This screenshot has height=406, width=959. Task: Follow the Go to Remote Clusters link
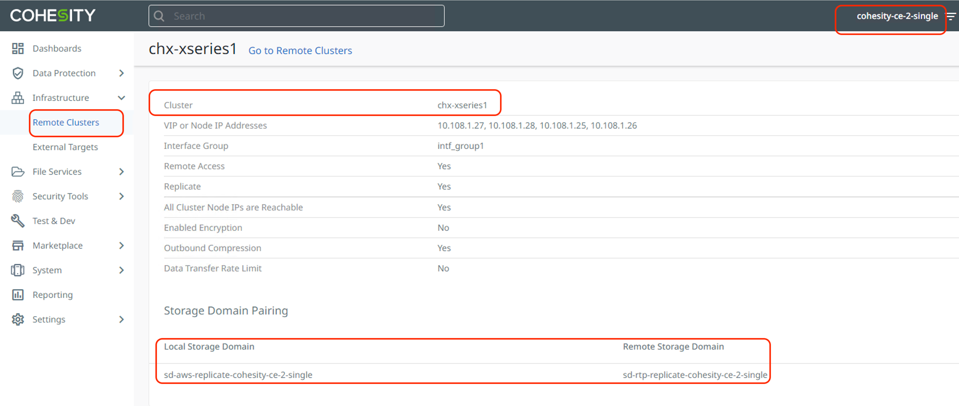point(300,51)
